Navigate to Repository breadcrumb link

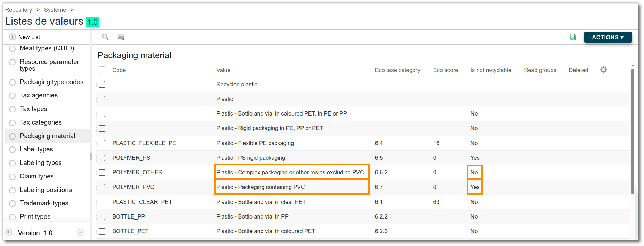(18, 10)
